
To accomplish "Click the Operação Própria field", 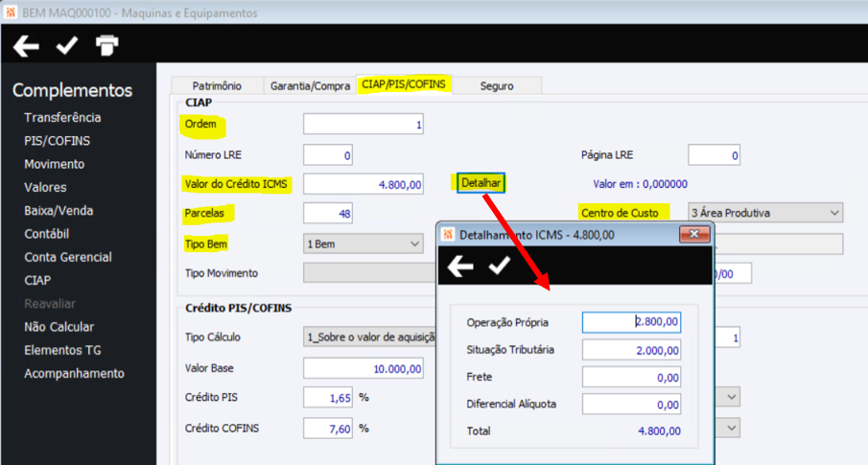I will [632, 322].
